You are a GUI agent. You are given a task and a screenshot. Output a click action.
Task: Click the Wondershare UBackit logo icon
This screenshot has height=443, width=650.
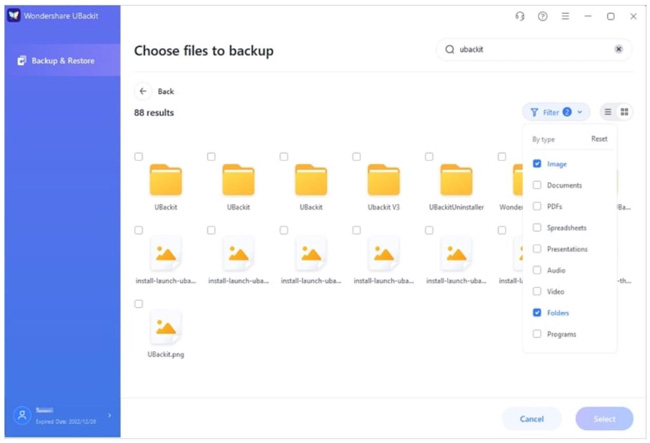[x=14, y=16]
